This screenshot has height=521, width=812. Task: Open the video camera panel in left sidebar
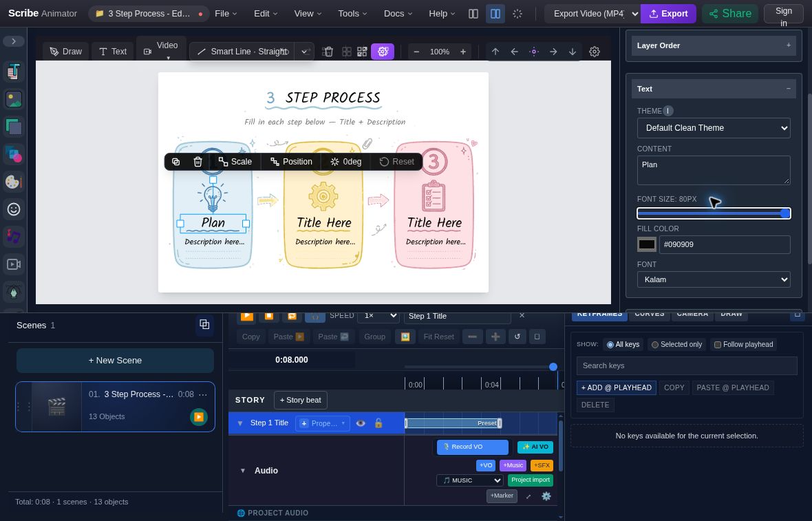(14, 264)
